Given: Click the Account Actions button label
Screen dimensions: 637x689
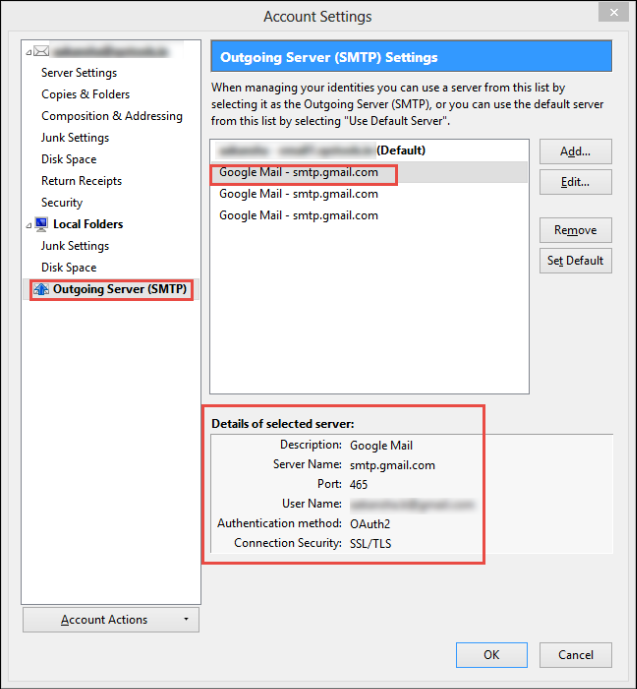Looking at the screenshot, I should (104, 620).
